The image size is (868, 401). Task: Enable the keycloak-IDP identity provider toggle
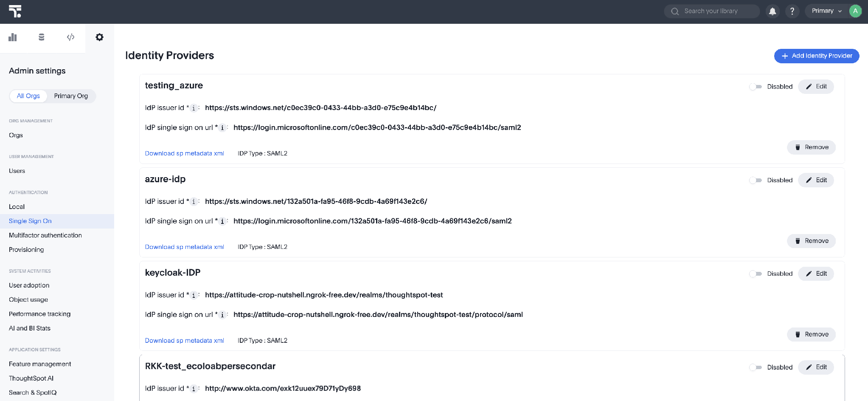[756, 274]
